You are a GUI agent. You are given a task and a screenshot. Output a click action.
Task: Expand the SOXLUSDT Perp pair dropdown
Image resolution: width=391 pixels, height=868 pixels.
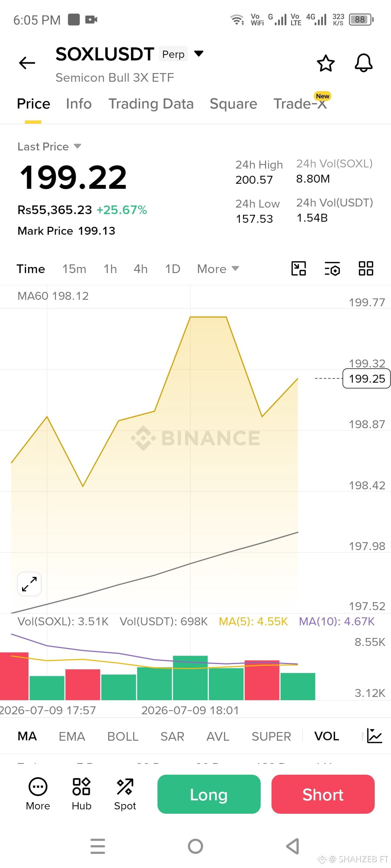199,54
